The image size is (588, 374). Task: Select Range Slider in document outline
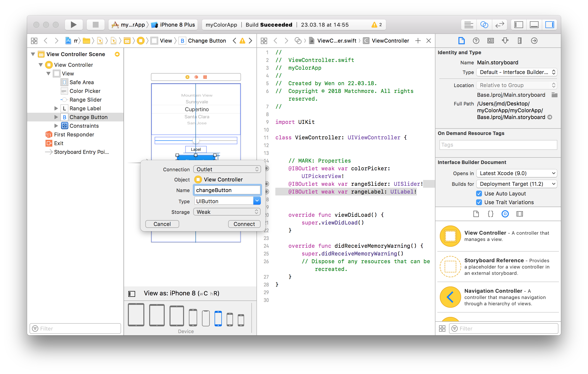(x=85, y=100)
